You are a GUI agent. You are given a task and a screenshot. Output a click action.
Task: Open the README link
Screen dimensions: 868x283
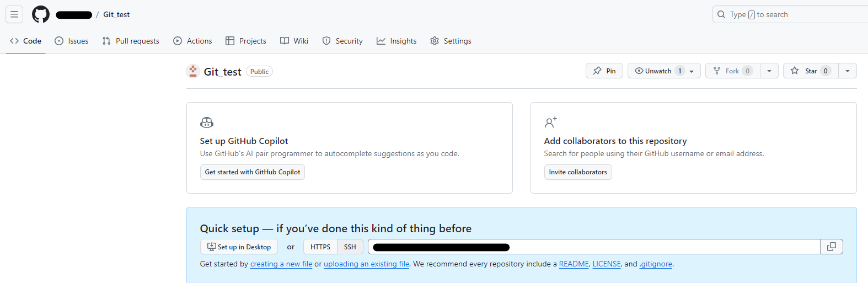click(x=574, y=264)
